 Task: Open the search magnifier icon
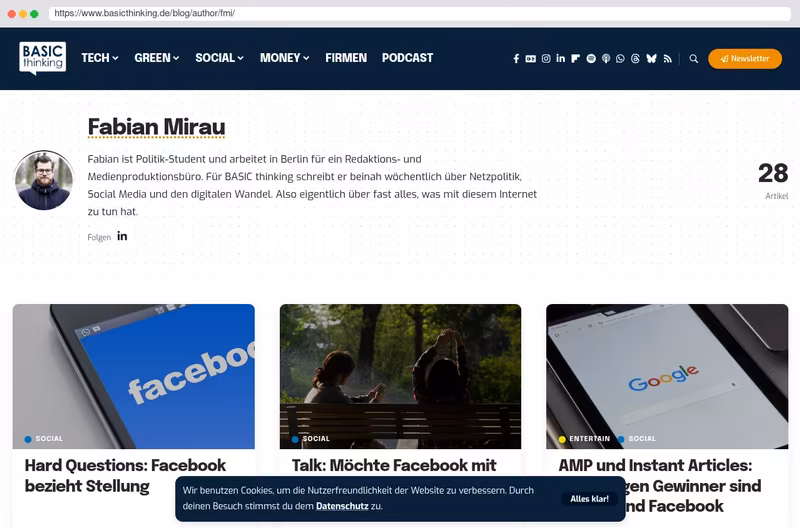click(693, 59)
